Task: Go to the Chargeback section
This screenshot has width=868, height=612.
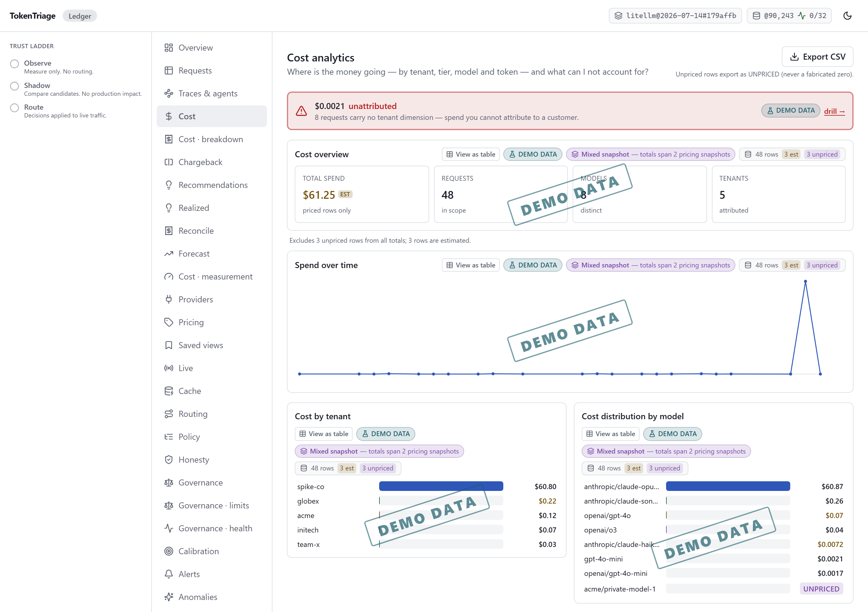Action: click(x=212, y=162)
